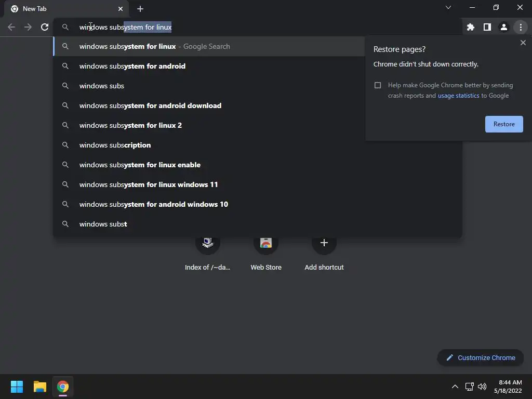Open the side panel icon

click(x=487, y=27)
